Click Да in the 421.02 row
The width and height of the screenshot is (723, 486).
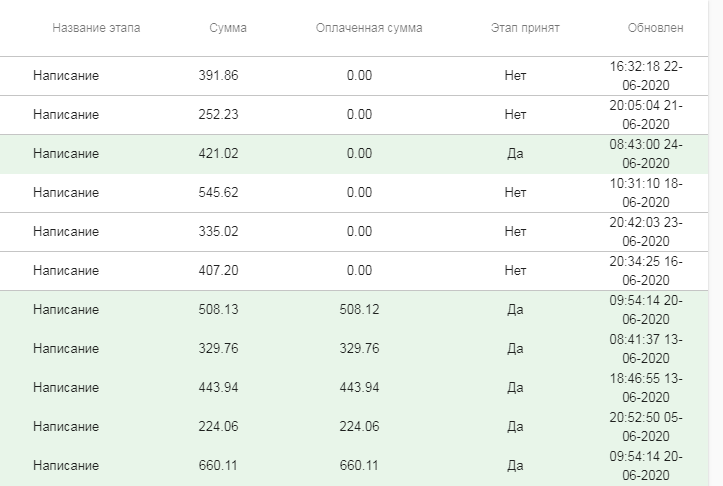point(515,154)
